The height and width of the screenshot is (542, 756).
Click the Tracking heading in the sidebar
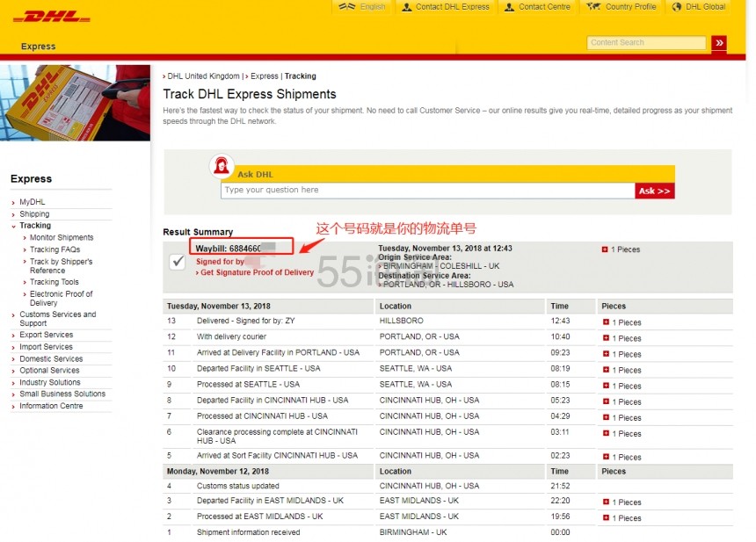click(35, 226)
